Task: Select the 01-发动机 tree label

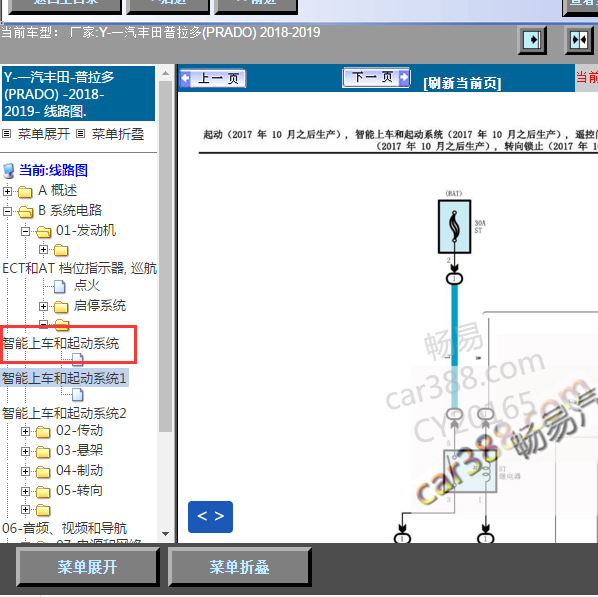Action: [x=86, y=230]
